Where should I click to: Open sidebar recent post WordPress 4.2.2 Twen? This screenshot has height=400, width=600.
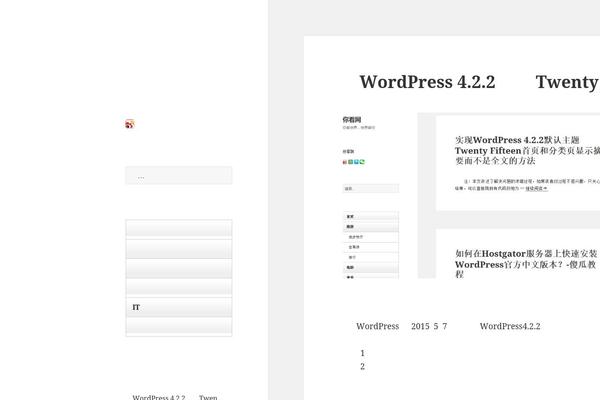click(x=175, y=397)
